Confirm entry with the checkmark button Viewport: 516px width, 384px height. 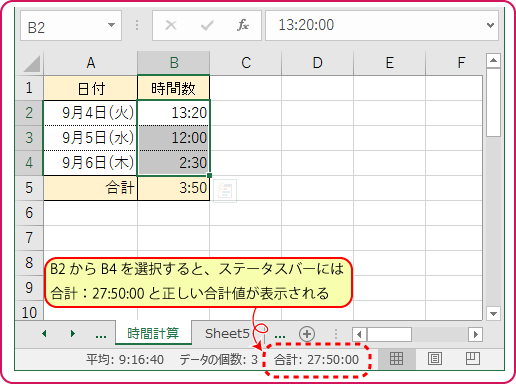click(207, 25)
